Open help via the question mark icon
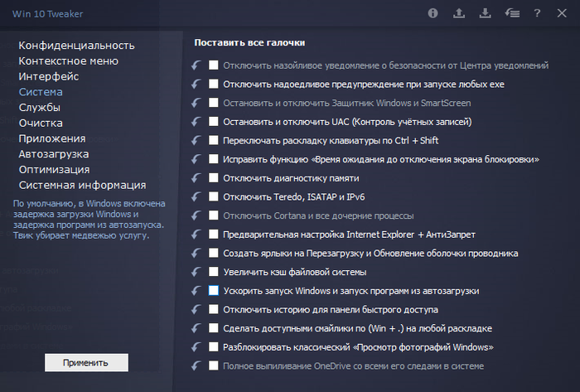 pyautogui.click(x=538, y=13)
